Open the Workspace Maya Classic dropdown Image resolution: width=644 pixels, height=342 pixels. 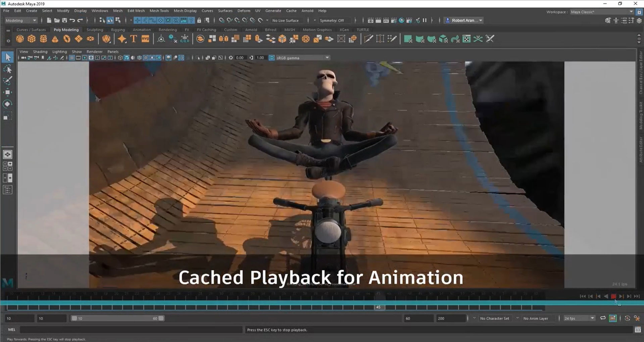point(602,12)
